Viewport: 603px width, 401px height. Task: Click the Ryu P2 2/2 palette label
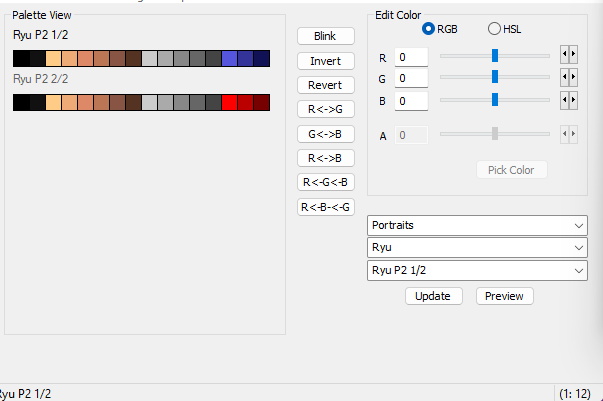pyautogui.click(x=41, y=79)
